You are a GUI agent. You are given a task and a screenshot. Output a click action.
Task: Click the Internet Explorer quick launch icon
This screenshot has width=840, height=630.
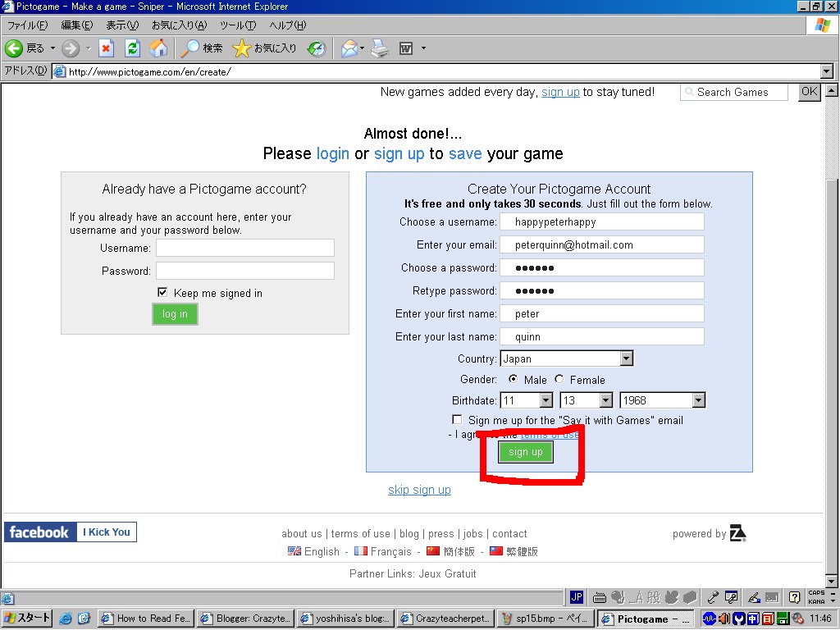tap(66, 619)
